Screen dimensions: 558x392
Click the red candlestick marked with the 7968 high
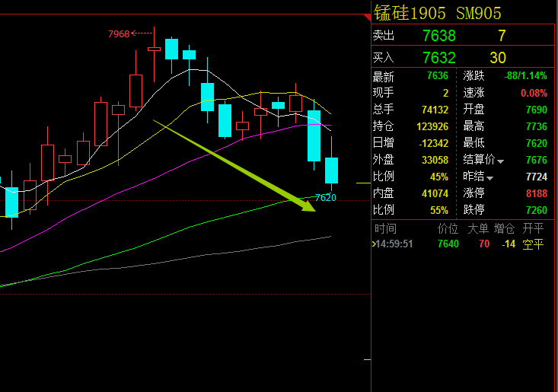pos(154,49)
